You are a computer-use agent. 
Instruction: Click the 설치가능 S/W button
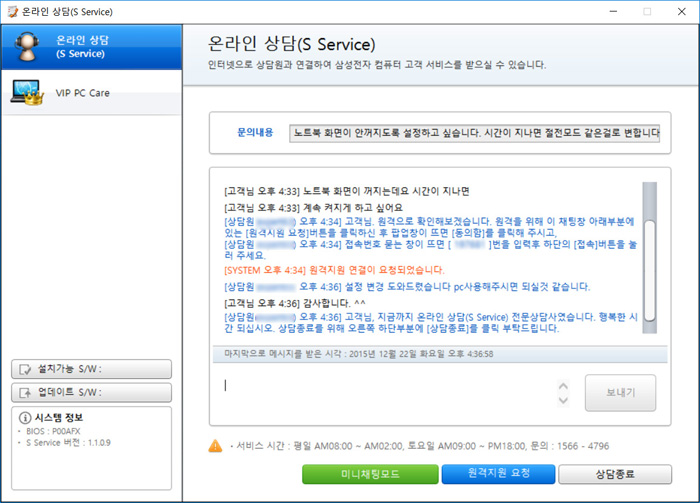92,369
